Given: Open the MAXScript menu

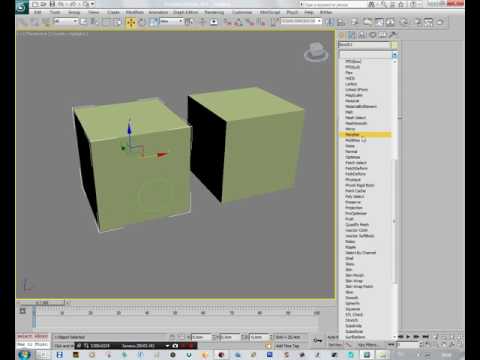Looking at the screenshot, I should pos(270,12).
